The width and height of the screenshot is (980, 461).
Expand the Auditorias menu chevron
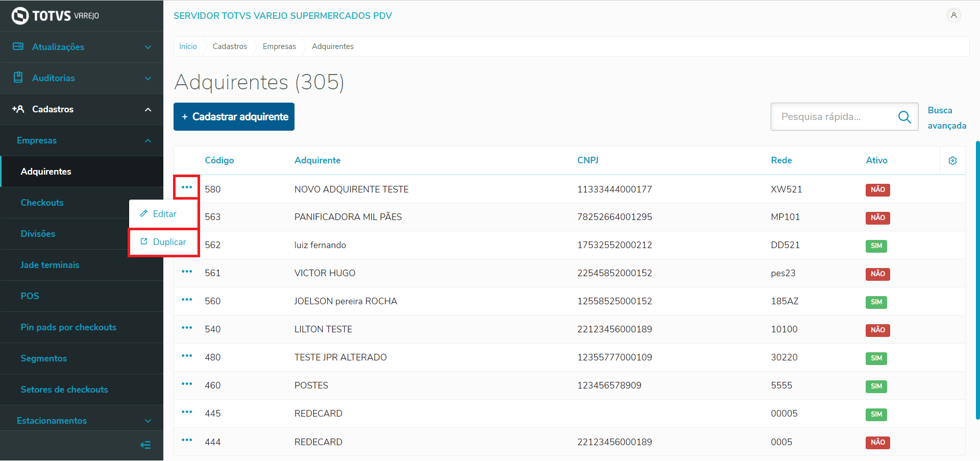148,78
